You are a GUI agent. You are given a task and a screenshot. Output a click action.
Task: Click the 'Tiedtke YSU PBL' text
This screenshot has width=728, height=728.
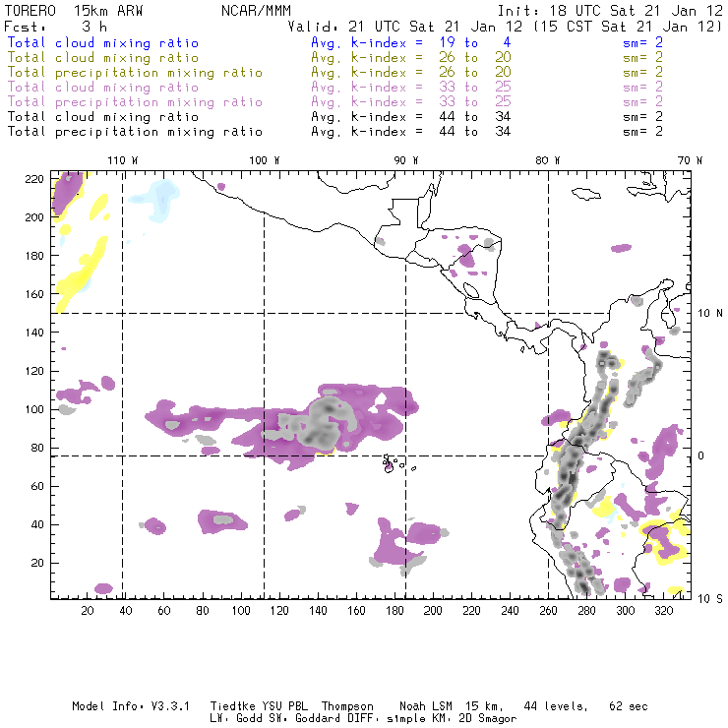click(259, 706)
